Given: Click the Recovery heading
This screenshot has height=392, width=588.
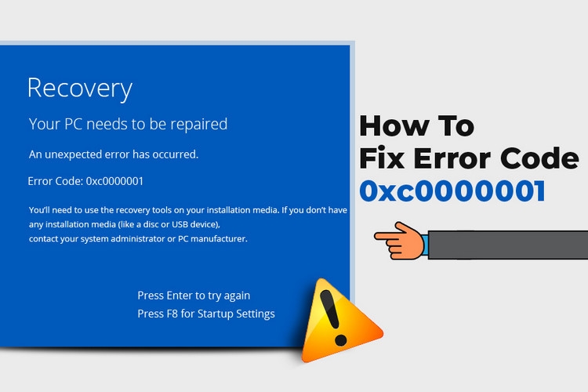Looking at the screenshot, I should [x=80, y=89].
